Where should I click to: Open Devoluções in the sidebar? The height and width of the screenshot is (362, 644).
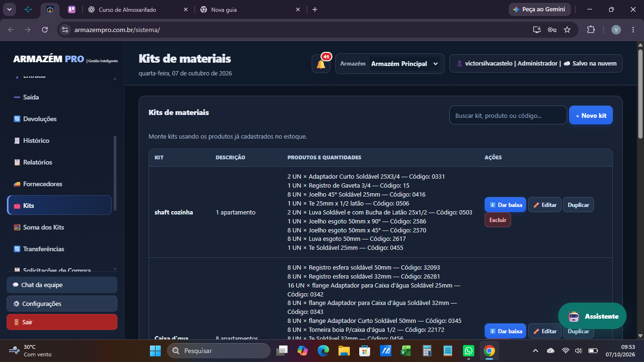tap(59, 119)
